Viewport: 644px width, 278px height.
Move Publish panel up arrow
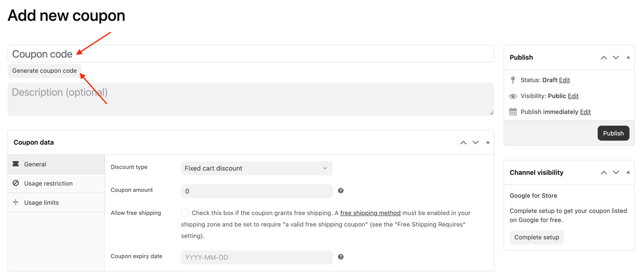coord(604,58)
